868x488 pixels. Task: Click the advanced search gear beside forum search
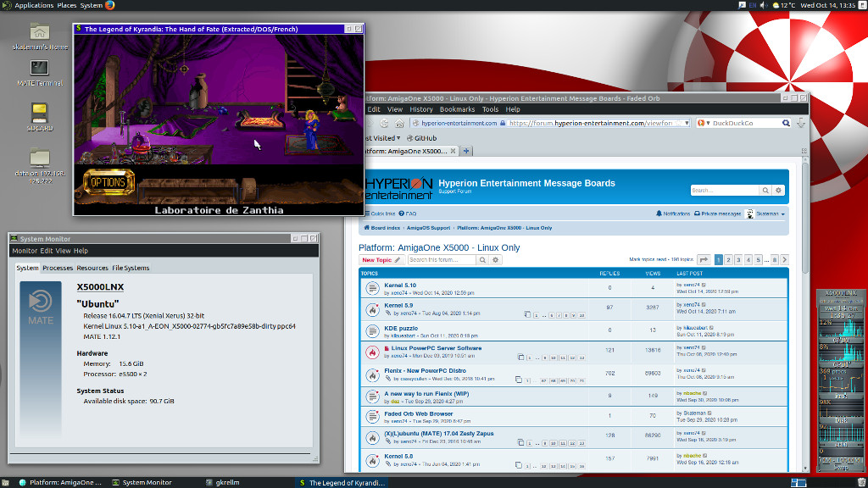click(x=495, y=260)
